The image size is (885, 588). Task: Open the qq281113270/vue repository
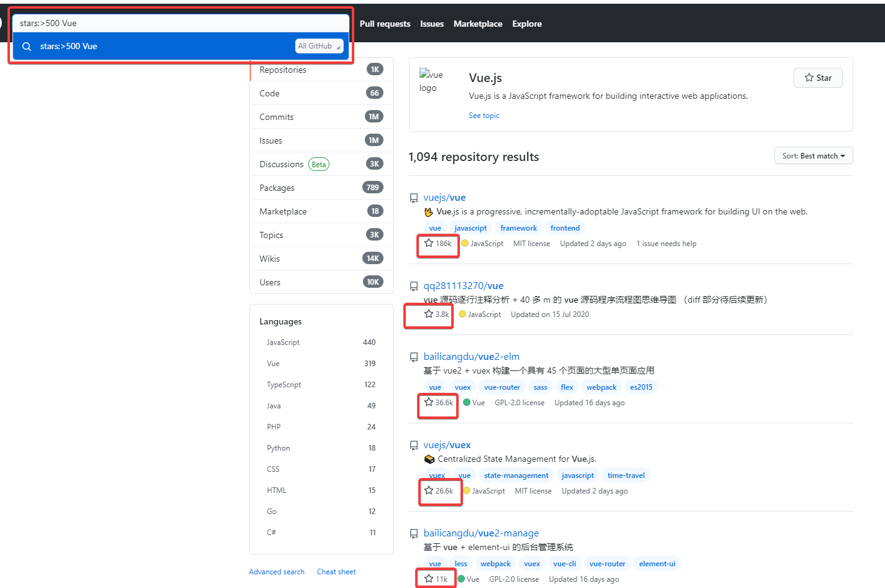pyautogui.click(x=464, y=286)
